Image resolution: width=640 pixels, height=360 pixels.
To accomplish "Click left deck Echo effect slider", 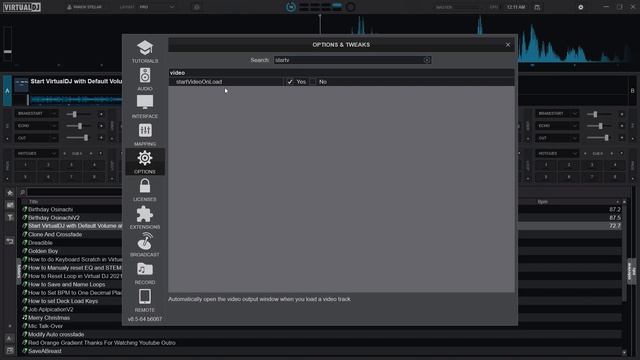I will pos(78,126).
